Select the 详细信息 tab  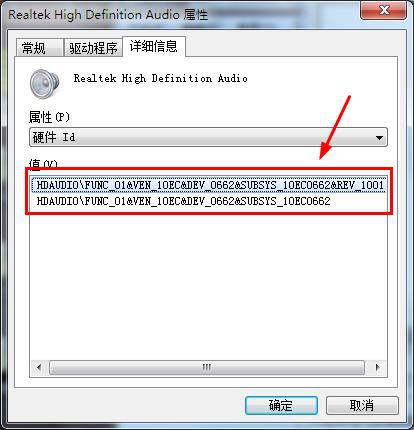153,46
